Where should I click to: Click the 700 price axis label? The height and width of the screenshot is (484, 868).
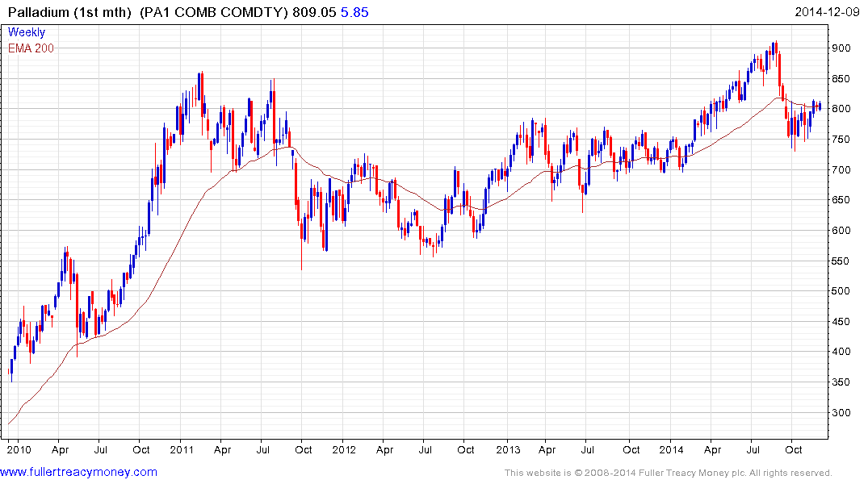[841, 170]
